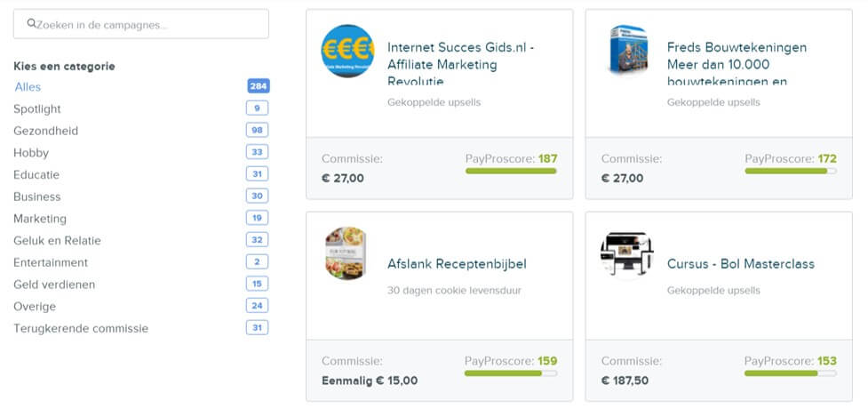The height and width of the screenshot is (409, 868).
Task: Open the Cursus - Bol Masterclass link
Action: [740, 264]
